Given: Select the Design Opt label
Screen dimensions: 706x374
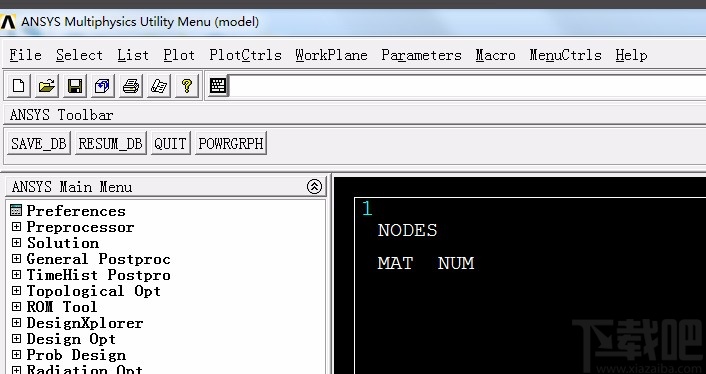Looking at the screenshot, I should click(x=71, y=338).
